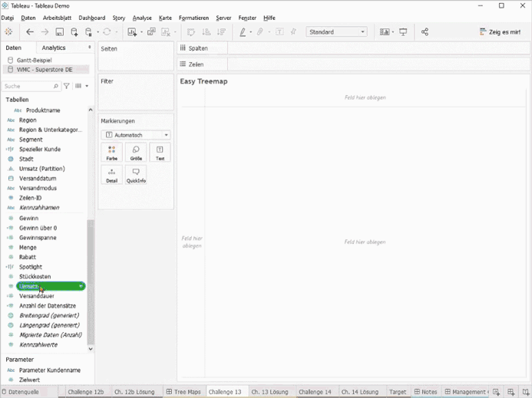Add a new data source icon
Image resolution: width=532 pixels, height=398 pixels.
[74, 32]
